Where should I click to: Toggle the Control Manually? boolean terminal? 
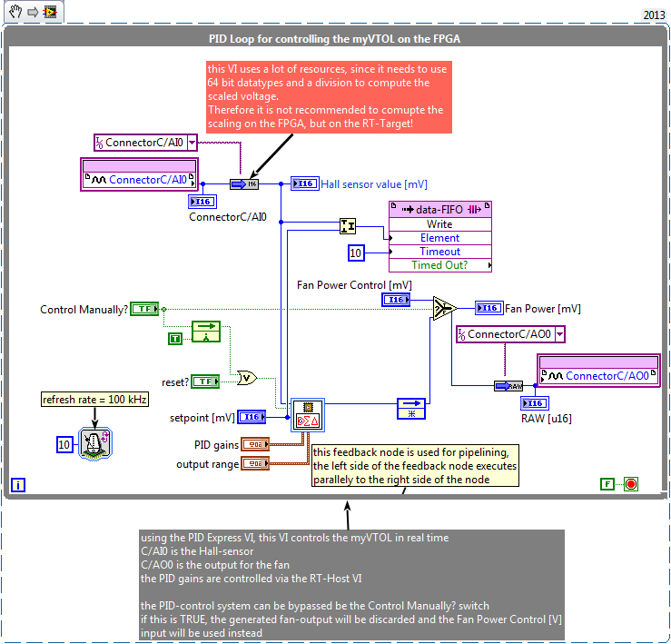point(144,309)
